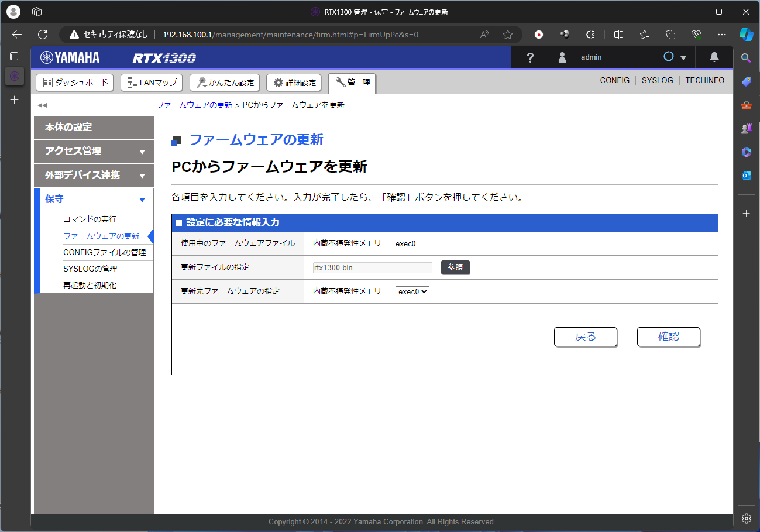760x532 pixels.
Task: Open exec0 firmware destination dropdown
Action: pyautogui.click(x=412, y=291)
